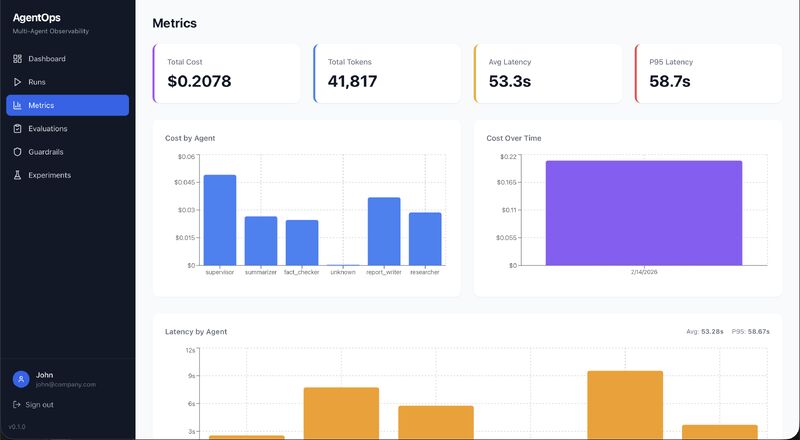The width and height of the screenshot is (800, 440).
Task: Click the Sign out arrow icon
Action: click(x=17, y=405)
